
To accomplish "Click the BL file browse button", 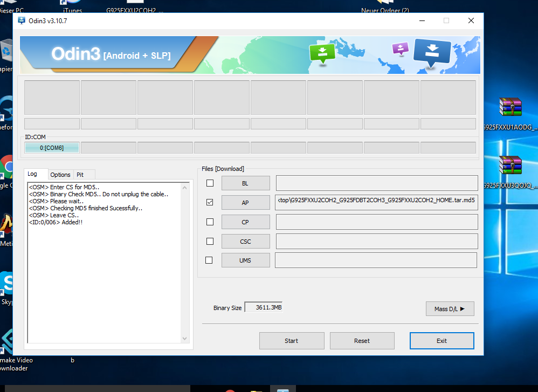I will pos(246,183).
